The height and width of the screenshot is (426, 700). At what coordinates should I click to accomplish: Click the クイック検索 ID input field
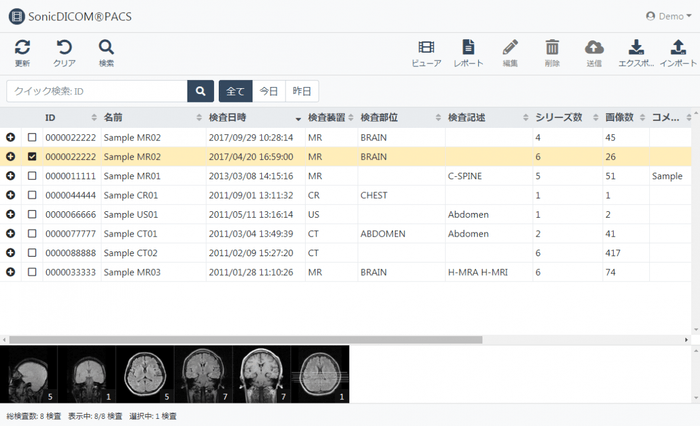96,91
